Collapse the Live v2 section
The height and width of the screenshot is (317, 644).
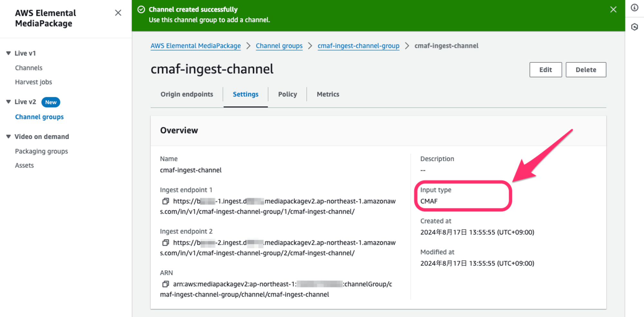[8, 102]
